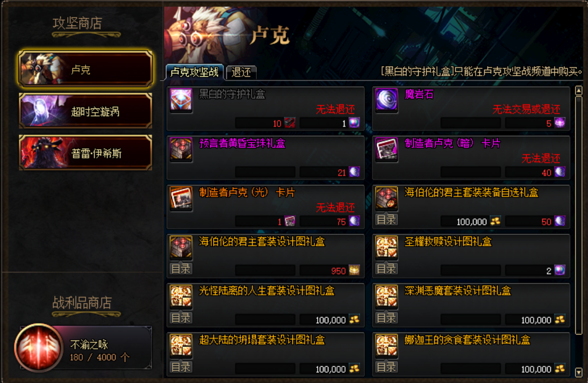Select the 预言者黄昏宝珠礼盒 icon

tap(181, 149)
